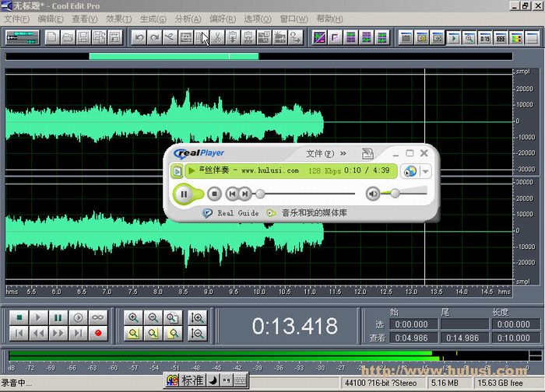Click the 标准 button on the IME bar
The image size is (545, 392).
[192, 380]
